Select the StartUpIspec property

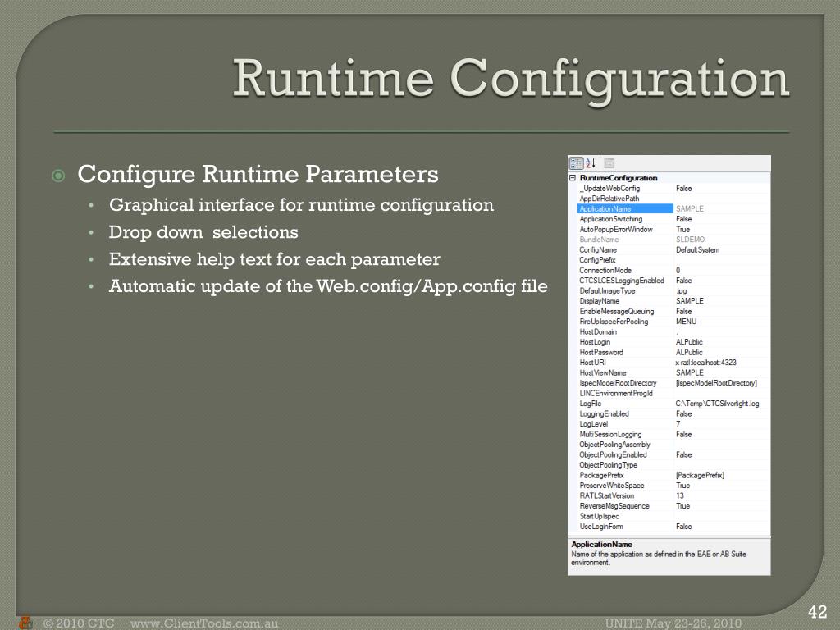coord(599,517)
